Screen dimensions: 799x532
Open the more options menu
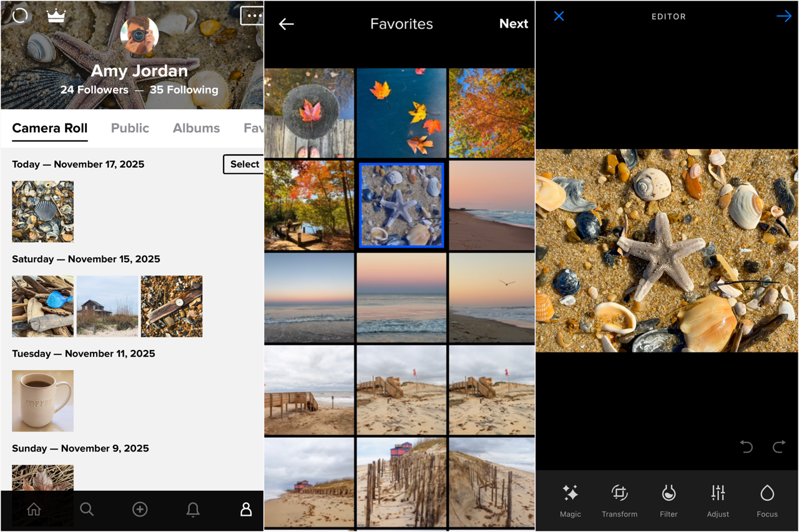(x=252, y=16)
